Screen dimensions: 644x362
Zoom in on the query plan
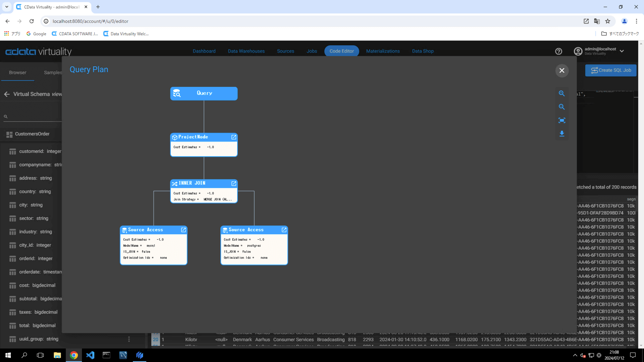coord(562,94)
